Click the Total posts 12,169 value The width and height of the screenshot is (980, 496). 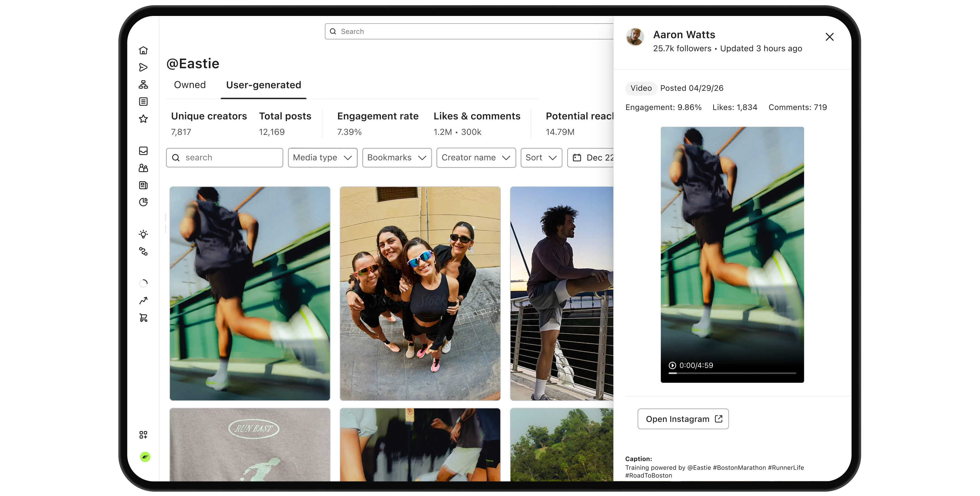(x=272, y=132)
